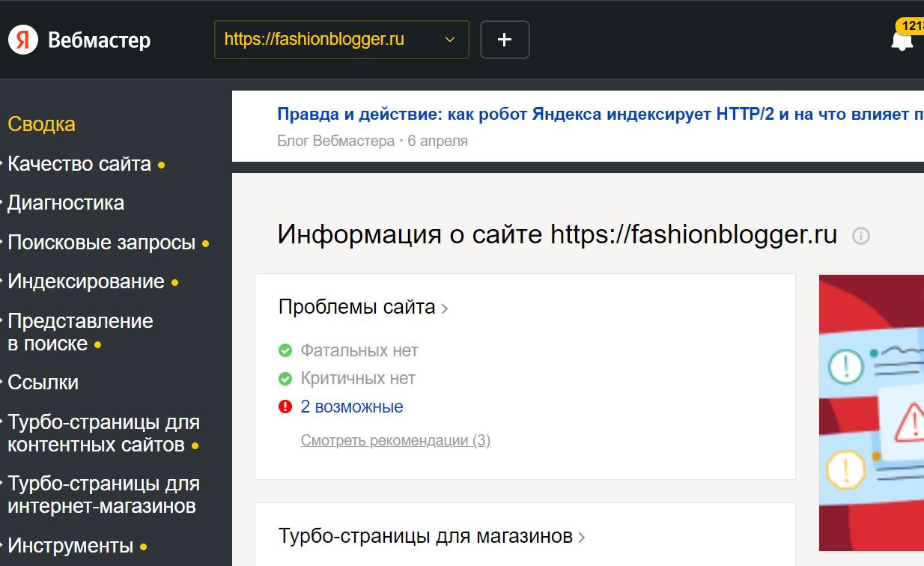924x566 pixels.
Task: Open the notifications bell
Action: point(902,40)
